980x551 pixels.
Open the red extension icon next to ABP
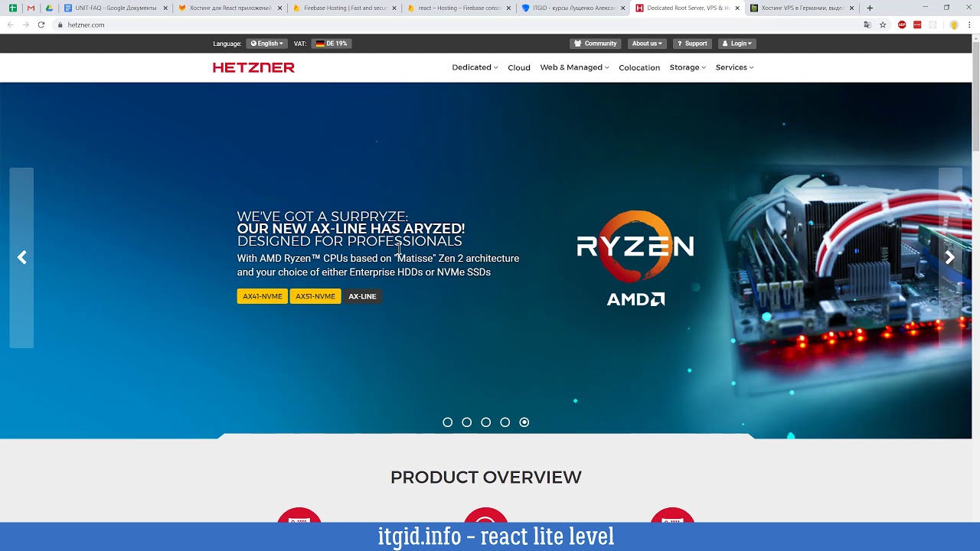917,24
